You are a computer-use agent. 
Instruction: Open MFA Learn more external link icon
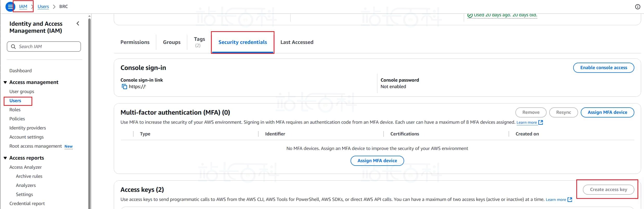(541, 122)
